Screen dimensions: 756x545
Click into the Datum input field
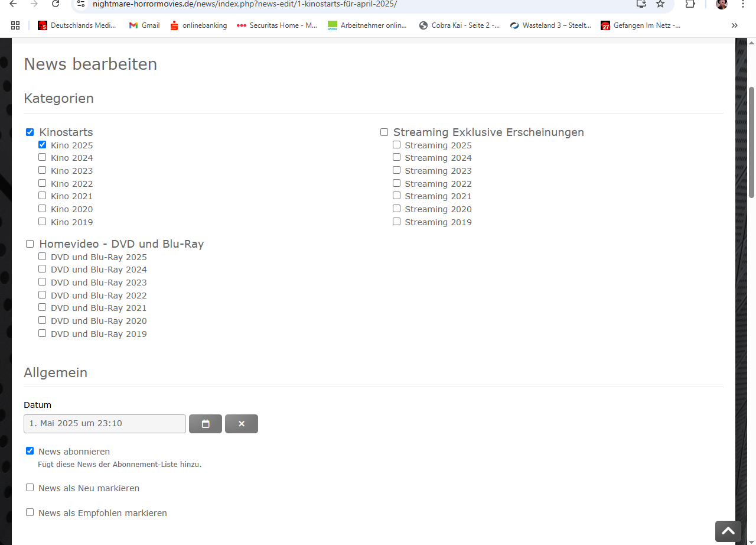(x=105, y=424)
